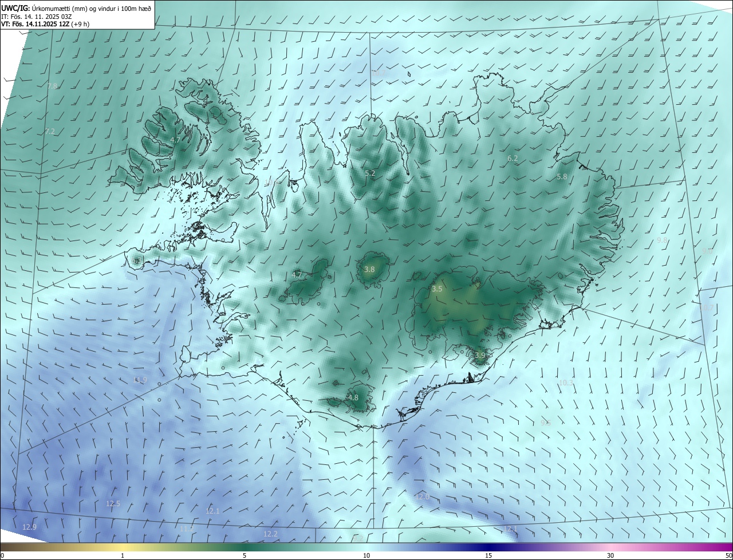
Task: Click the 3.9 value label
Action: pos(480,355)
